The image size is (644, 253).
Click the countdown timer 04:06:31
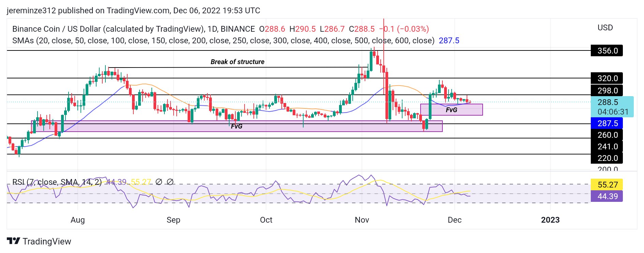tap(613, 112)
